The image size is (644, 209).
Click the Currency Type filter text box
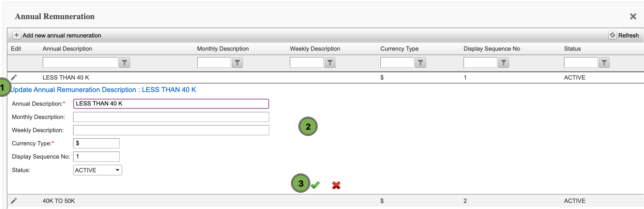click(397, 63)
